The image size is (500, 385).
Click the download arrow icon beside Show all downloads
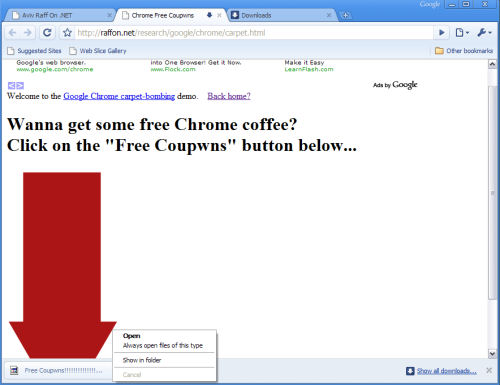[410, 371]
